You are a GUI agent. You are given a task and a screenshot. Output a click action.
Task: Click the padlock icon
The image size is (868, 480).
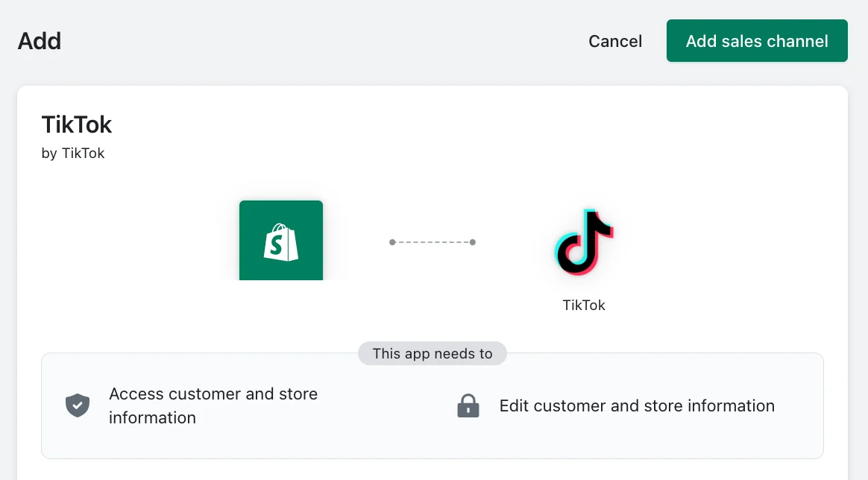tap(468, 405)
